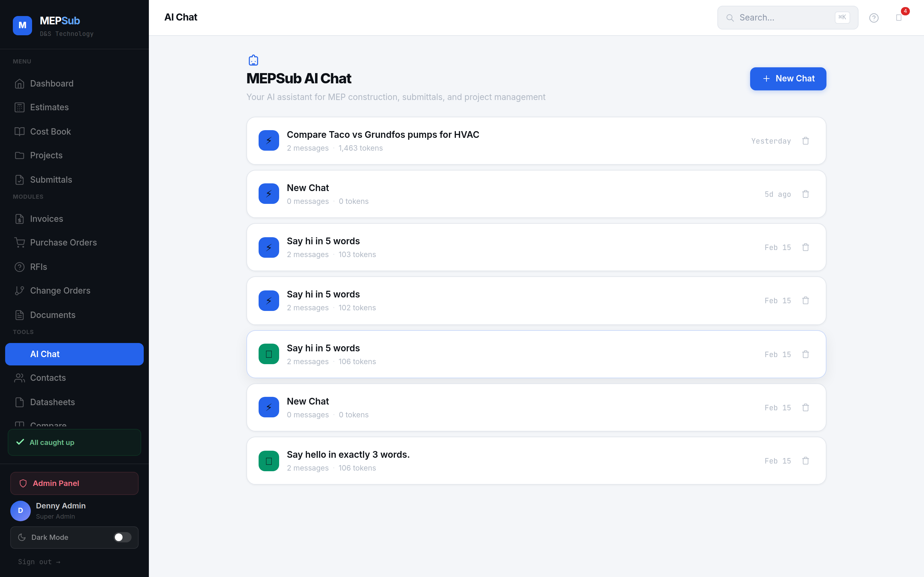Start a New Chat
924x577 pixels.
click(788, 79)
